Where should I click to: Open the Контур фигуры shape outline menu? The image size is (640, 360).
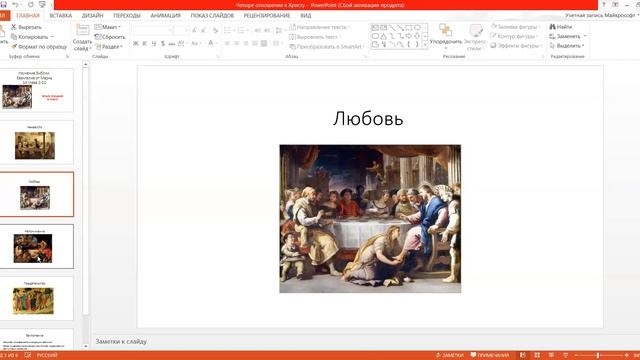[x=514, y=36]
